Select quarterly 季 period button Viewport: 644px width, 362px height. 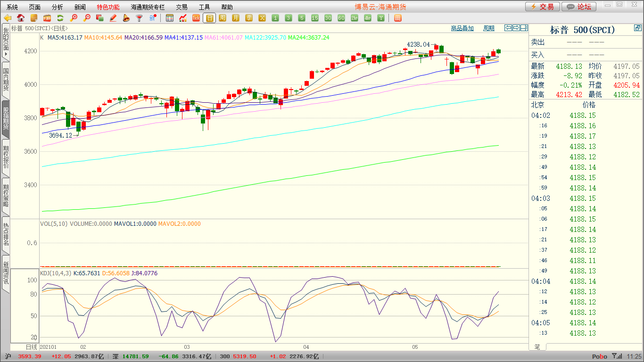pyautogui.click(x=249, y=18)
